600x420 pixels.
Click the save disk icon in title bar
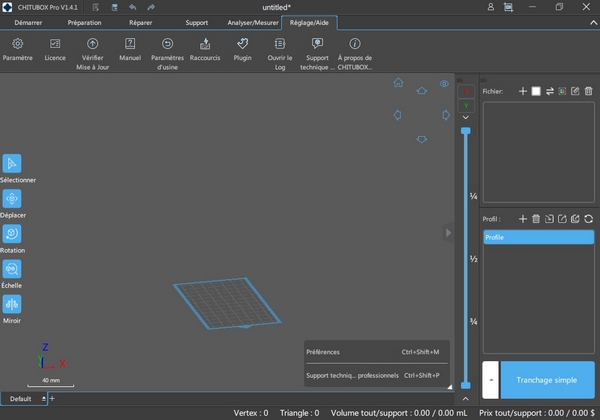click(114, 7)
